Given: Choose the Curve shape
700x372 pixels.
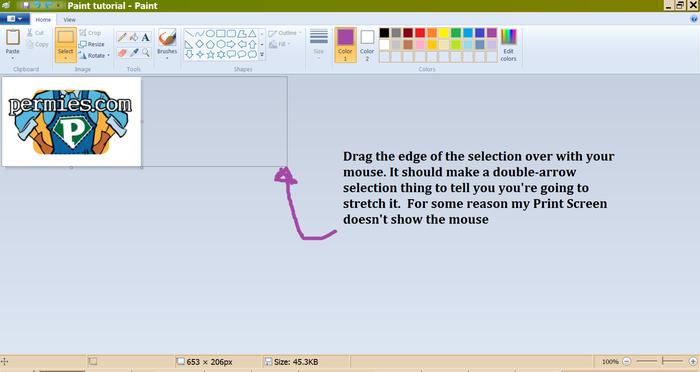Looking at the screenshot, I should [x=200, y=33].
